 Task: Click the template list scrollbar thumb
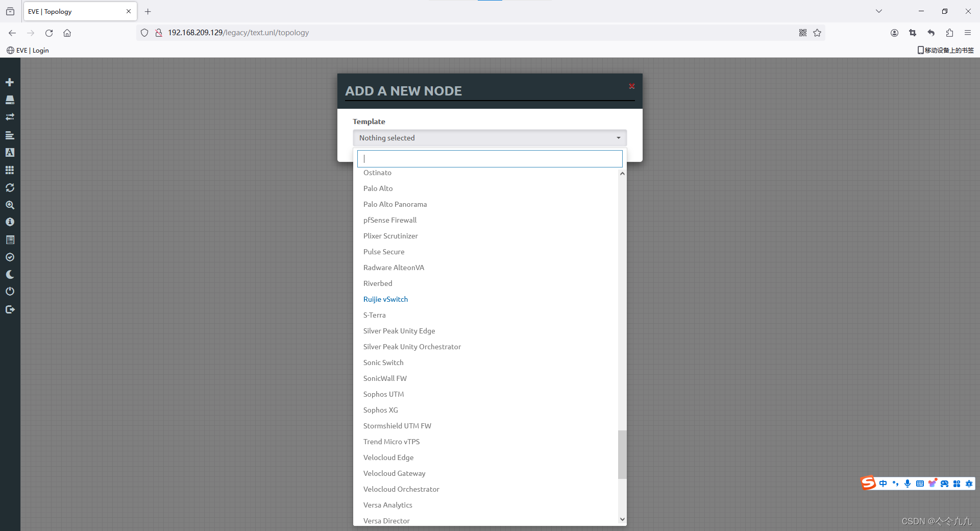pos(622,454)
